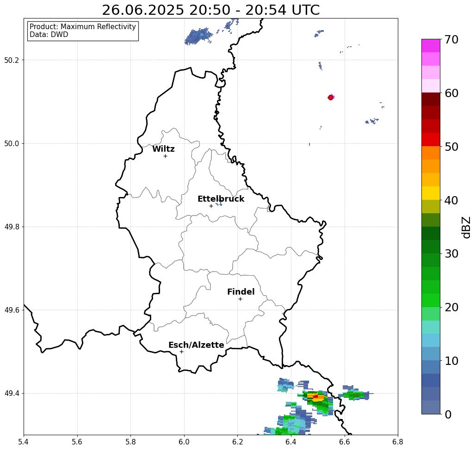Click the orange-red storm core near 49.4 latitude

pyautogui.click(x=316, y=397)
